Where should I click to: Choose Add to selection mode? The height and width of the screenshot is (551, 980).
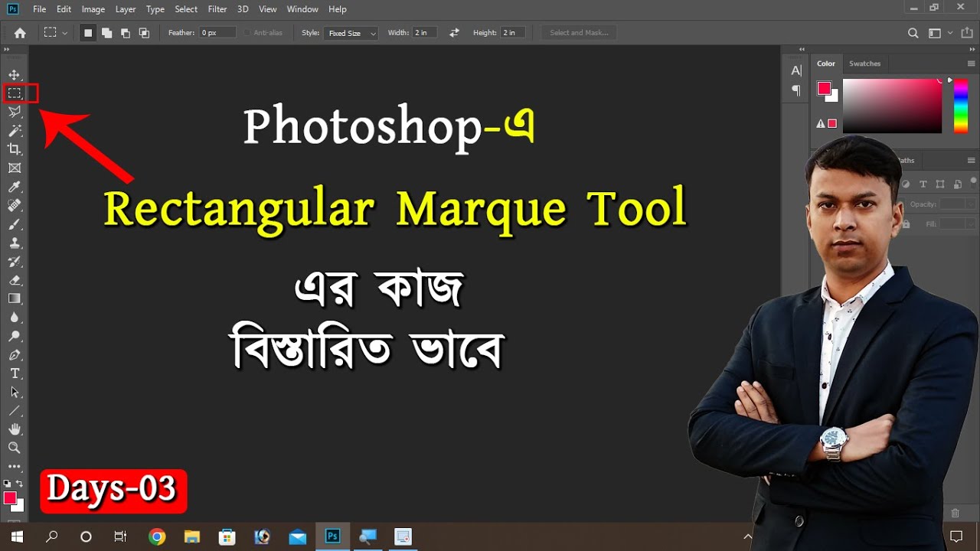[106, 33]
